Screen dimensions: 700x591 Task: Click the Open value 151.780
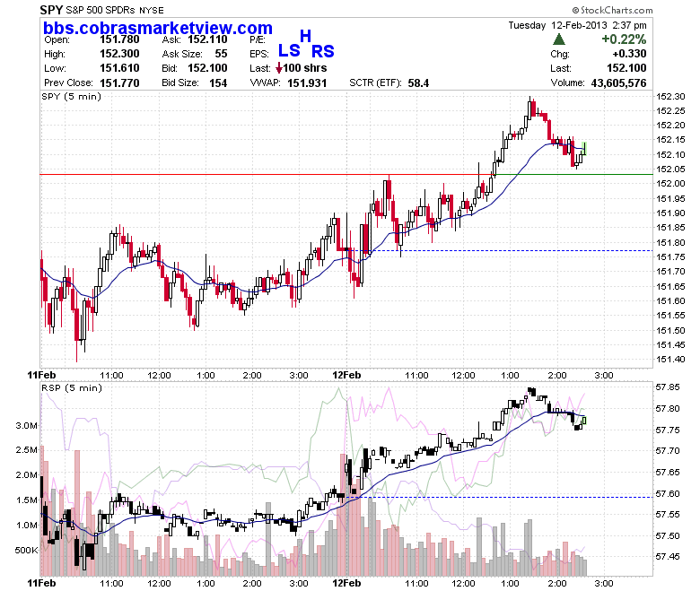(x=119, y=39)
